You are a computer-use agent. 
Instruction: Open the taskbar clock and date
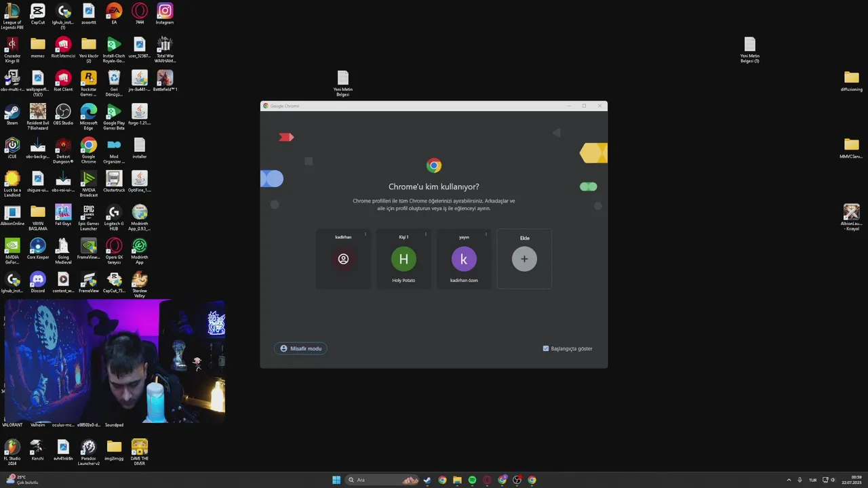click(852, 480)
